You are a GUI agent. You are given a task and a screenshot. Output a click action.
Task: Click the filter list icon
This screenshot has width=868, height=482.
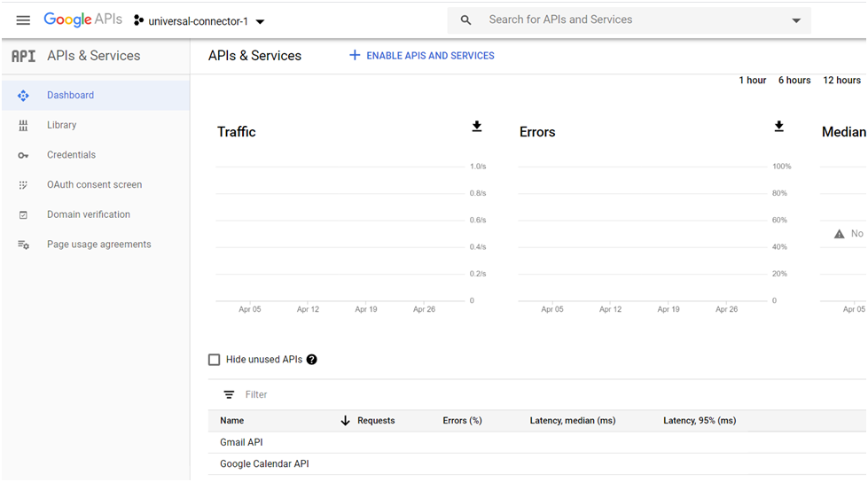pyautogui.click(x=229, y=394)
